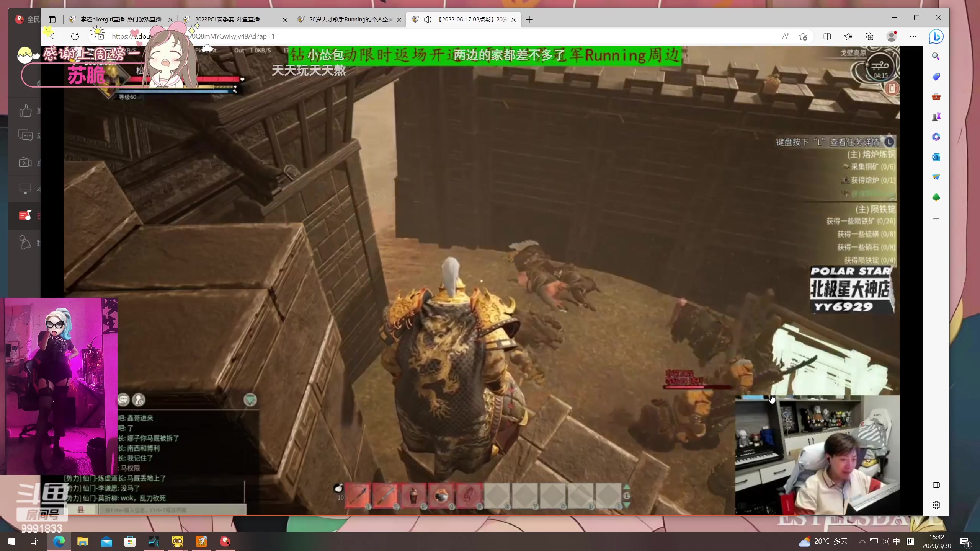Open Games chess icon in sidebar
The width and height of the screenshot is (980, 551).
(936, 117)
